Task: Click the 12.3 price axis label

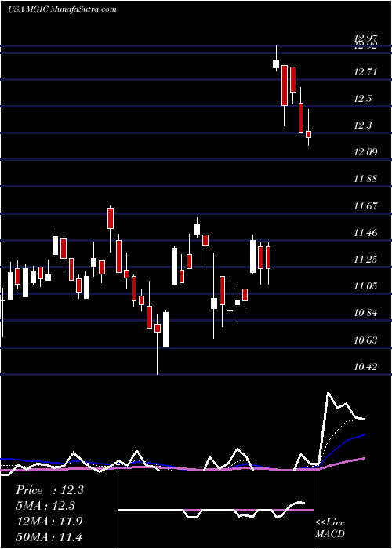Action: pos(362,125)
